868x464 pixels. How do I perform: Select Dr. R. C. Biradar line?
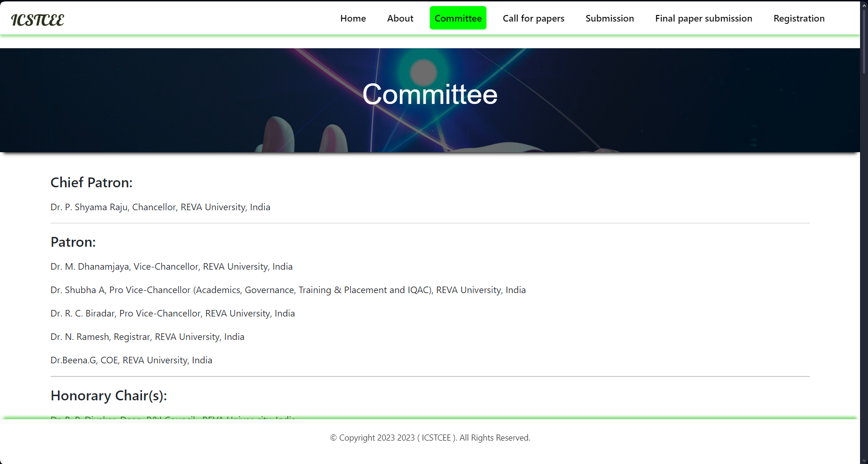172,313
